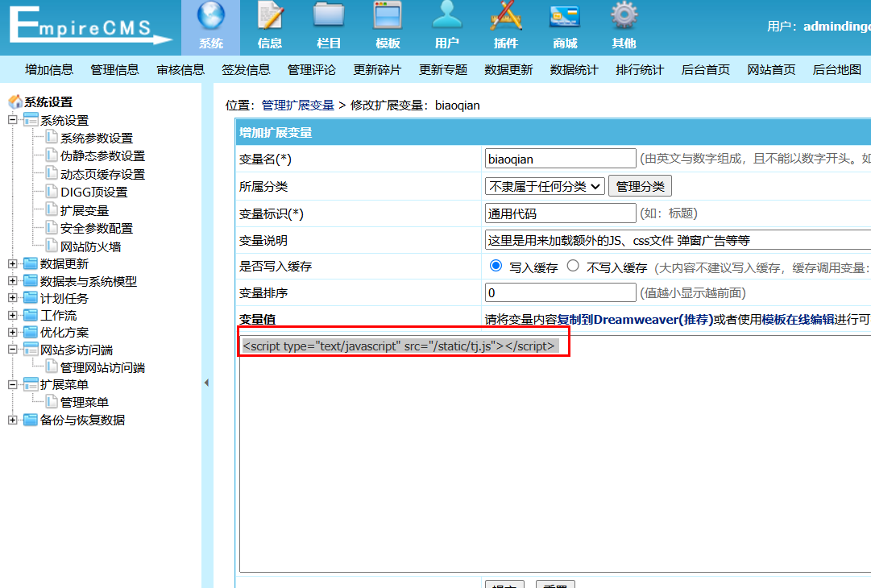The width and height of the screenshot is (871, 588).
Task: Expand the 备份与恢复数据 tree node
Action: [12, 420]
